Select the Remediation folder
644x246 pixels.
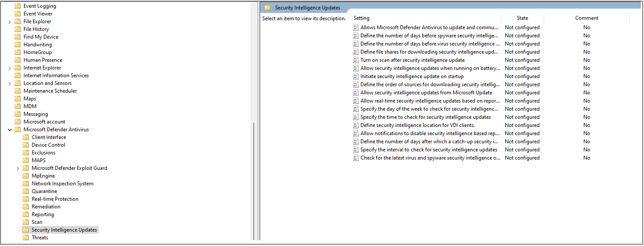point(46,207)
